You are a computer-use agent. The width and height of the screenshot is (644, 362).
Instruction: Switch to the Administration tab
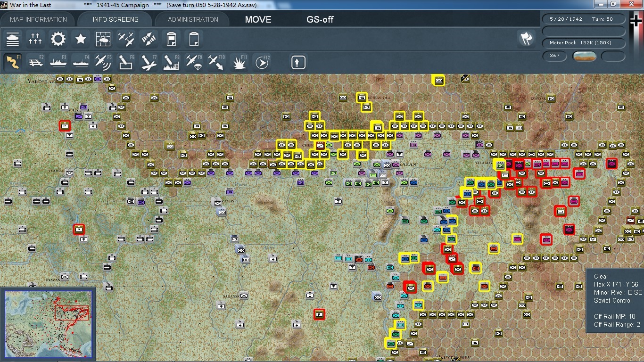[x=193, y=19]
